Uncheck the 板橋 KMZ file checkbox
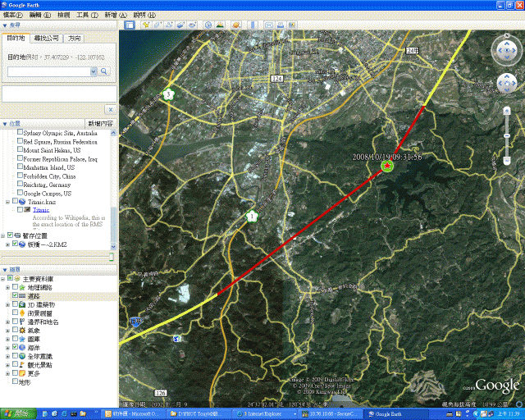 coord(15,244)
